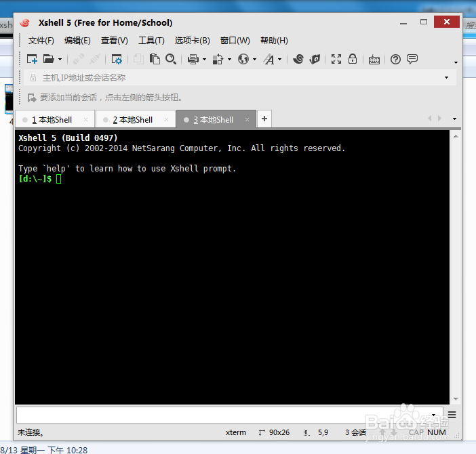This screenshot has height=454, width=476.
Task: Launch Xftp from the toolbar swirl icon
Action: [298, 59]
